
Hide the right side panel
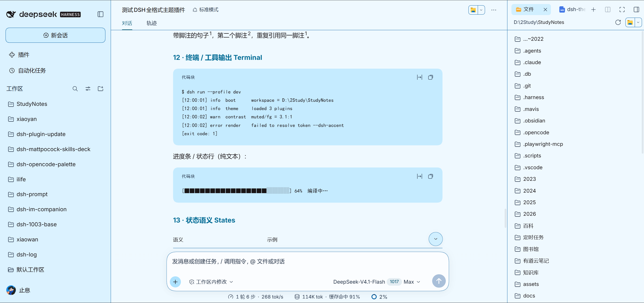(x=636, y=10)
